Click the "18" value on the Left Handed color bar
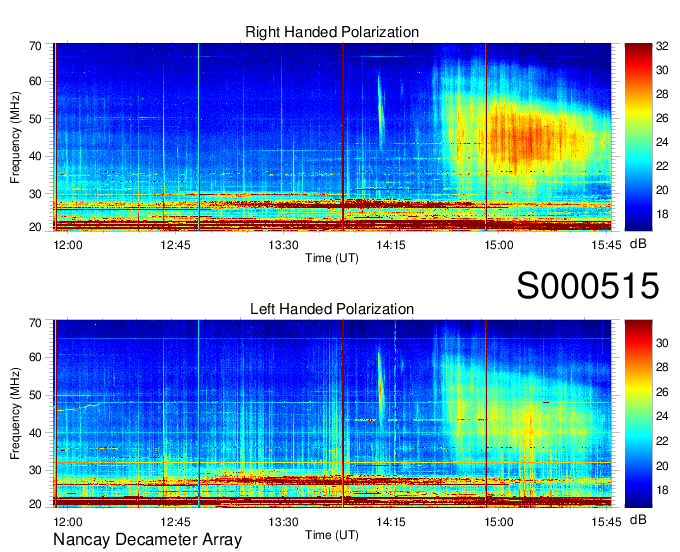Viewport: 680px width, 552px height. pyautogui.click(x=662, y=490)
